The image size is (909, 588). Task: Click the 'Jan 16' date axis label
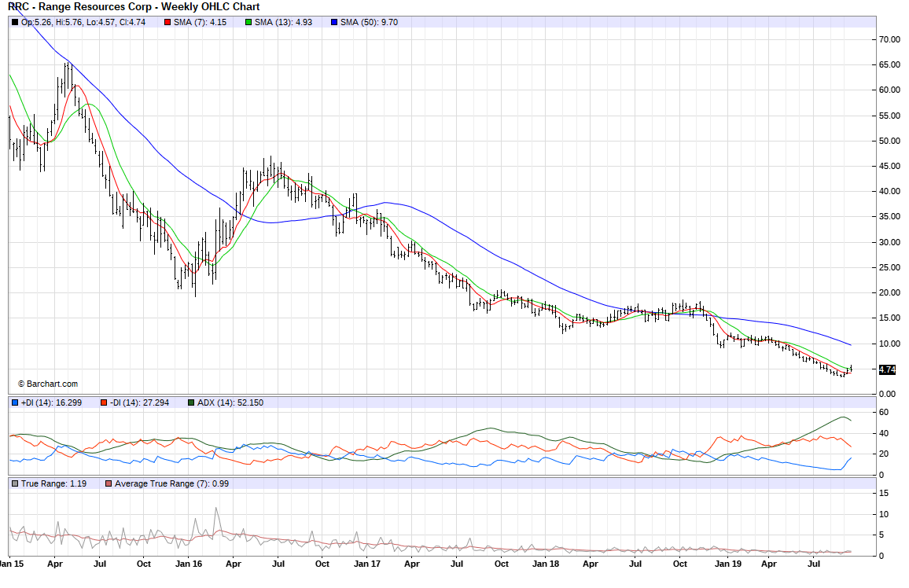click(x=189, y=564)
